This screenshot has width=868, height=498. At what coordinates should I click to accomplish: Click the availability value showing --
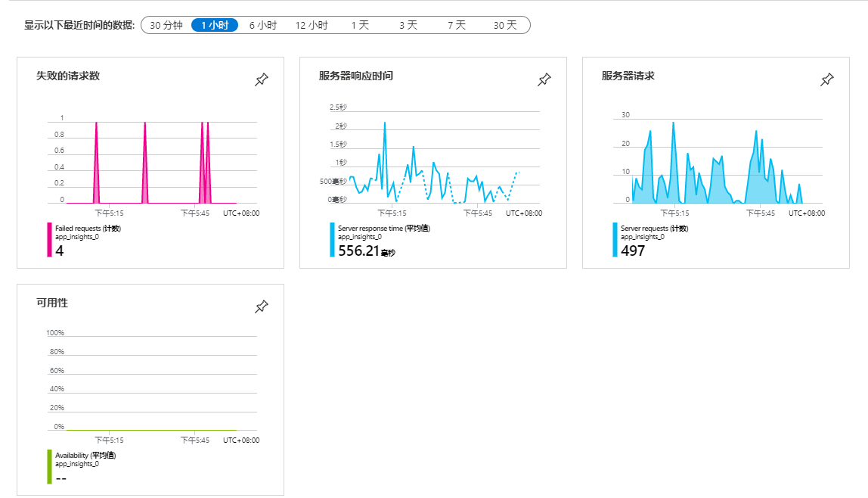tap(61, 478)
